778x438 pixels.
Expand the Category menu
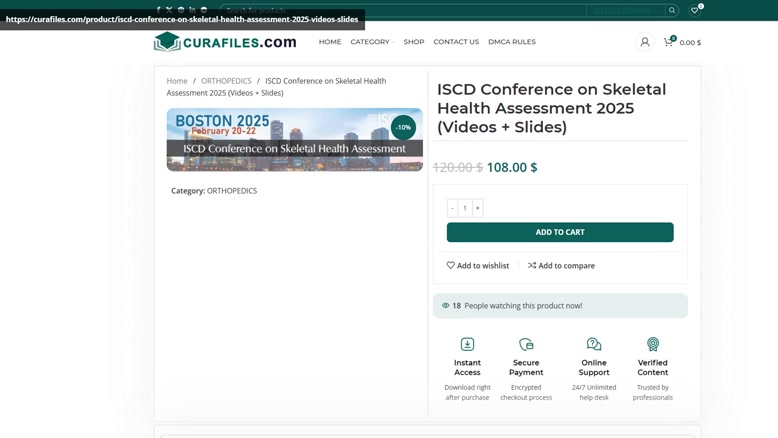372,42
